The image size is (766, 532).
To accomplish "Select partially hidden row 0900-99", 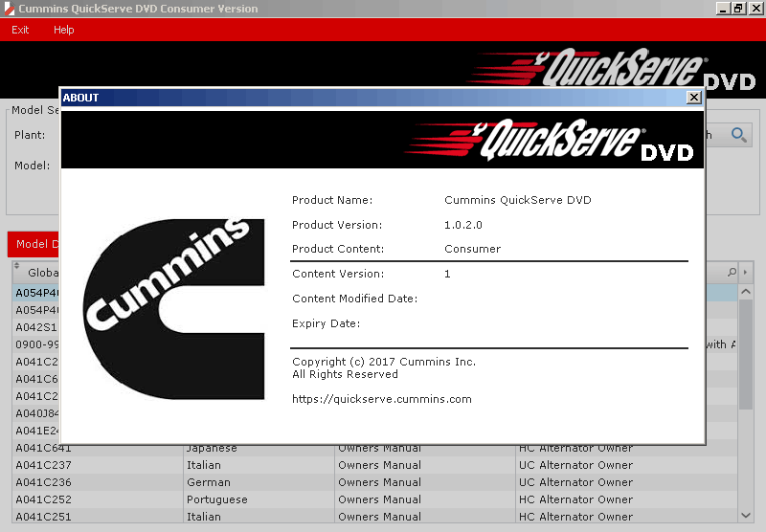I will (x=37, y=344).
